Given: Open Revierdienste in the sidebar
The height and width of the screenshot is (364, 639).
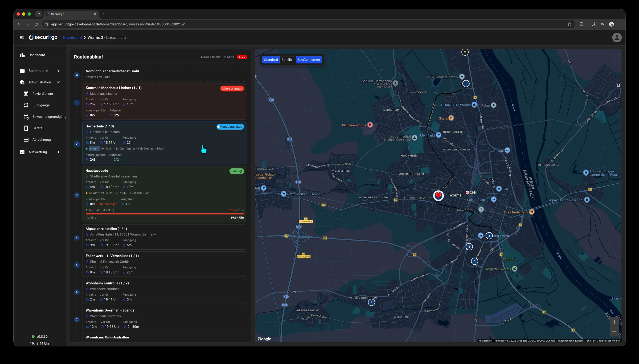Looking at the screenshot, I should click(43, 94).
